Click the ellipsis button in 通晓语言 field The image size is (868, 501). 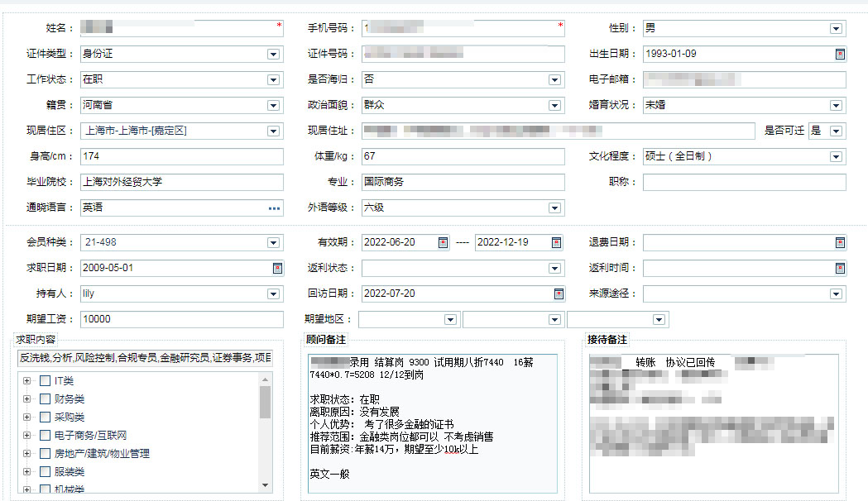pos(274,208)
